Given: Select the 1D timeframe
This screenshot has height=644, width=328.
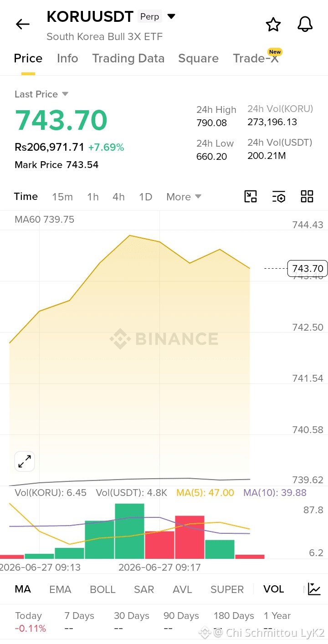Looking at the screenshot, I should point(145,197).
